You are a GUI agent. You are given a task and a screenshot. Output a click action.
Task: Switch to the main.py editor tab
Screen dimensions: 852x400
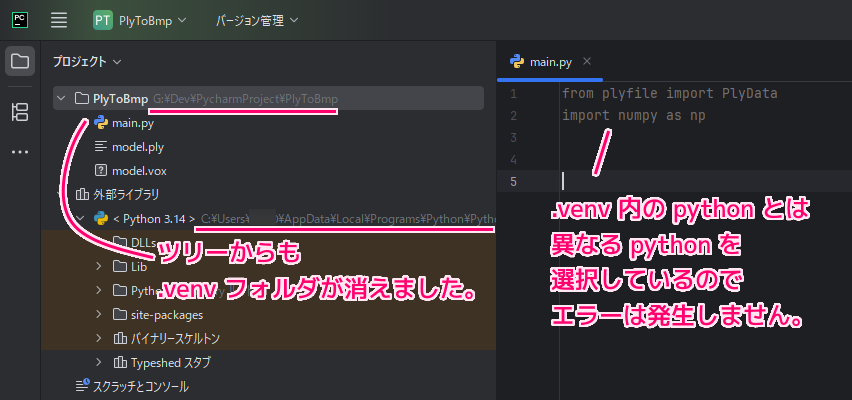tap(550, 62)
